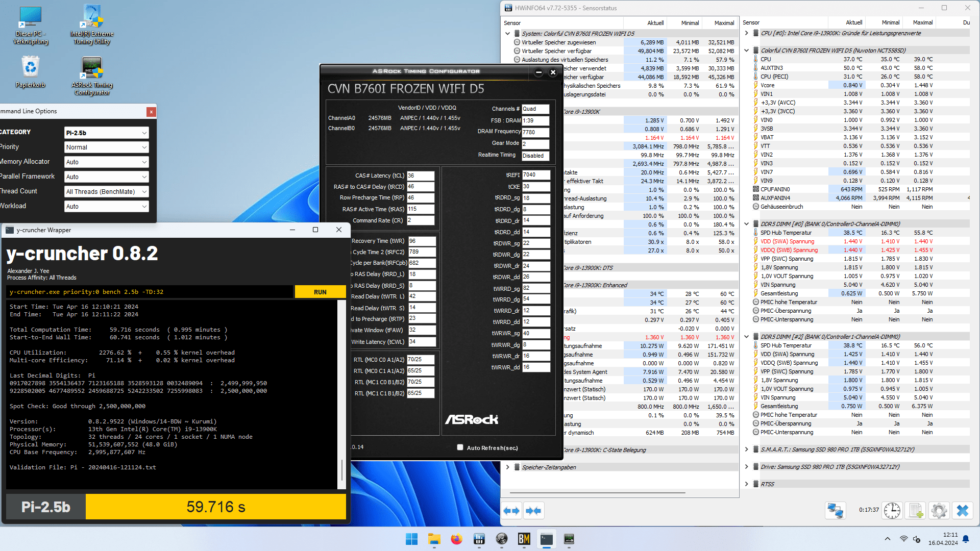Click the CAS# Latency (tCL) value field

click(420, 176)
